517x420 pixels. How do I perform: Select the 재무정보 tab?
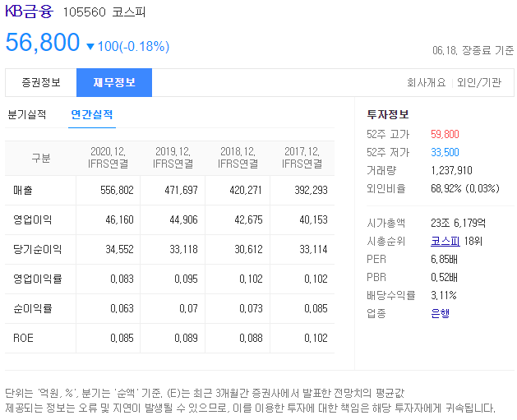pos(114,82)
